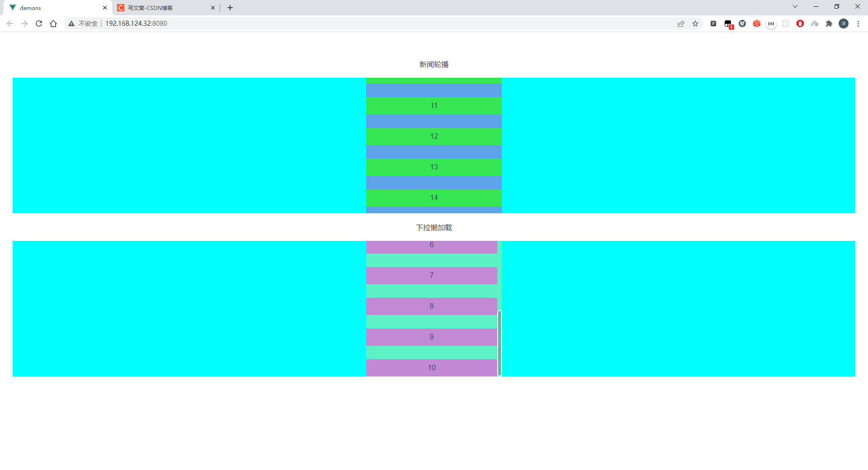Open the user profile avatar
The width and height of the screenshot is (868, 470).
[844, 23]
